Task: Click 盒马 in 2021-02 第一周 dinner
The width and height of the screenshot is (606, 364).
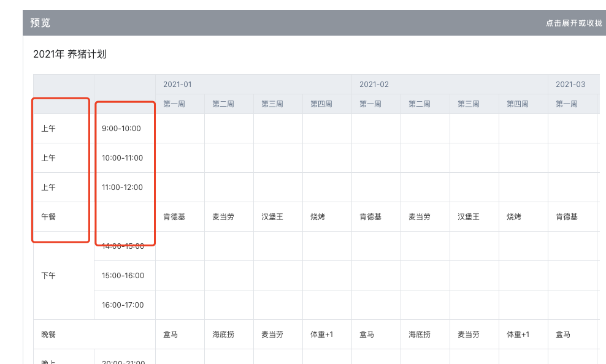Action: pyautogui.click(x=367, y=334)
